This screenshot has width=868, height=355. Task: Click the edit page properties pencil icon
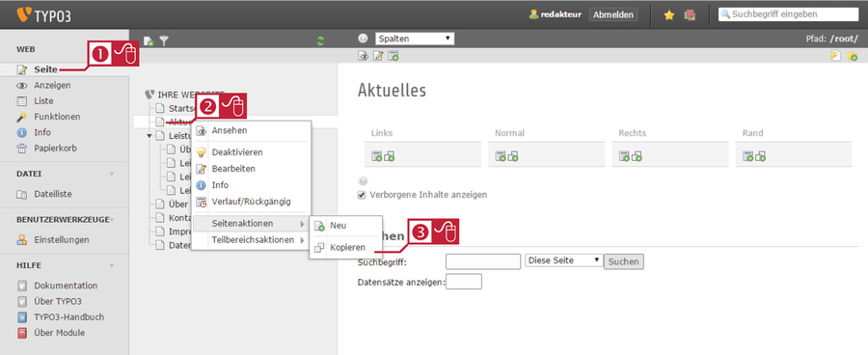coord(378,55)
